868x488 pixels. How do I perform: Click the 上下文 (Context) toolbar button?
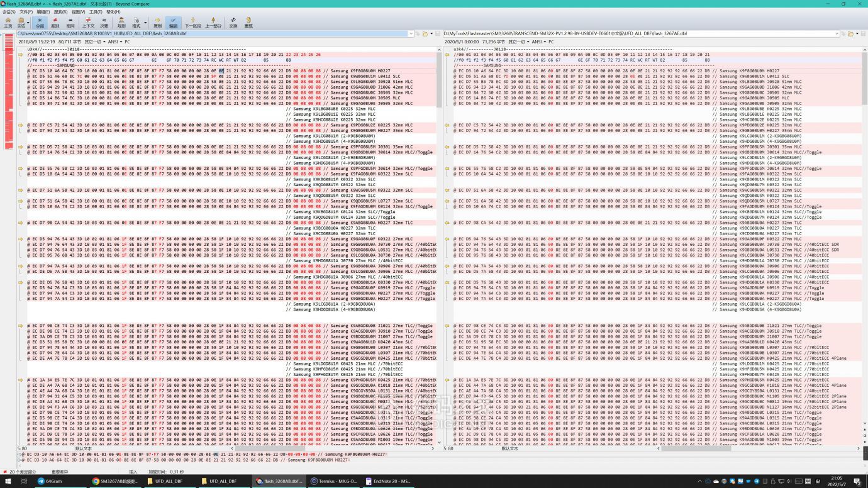(x=88, y=23)
